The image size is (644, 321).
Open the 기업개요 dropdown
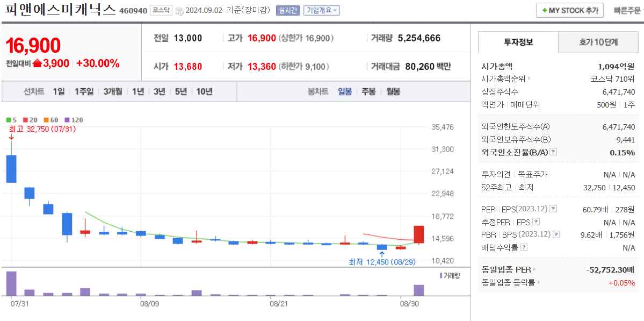(x=322, y=10)
